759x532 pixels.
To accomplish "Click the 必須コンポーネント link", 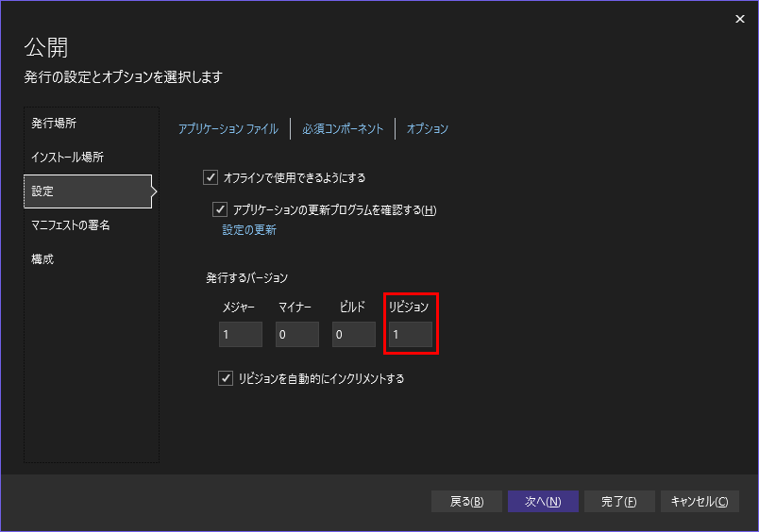I will click(x=343, y=129).
